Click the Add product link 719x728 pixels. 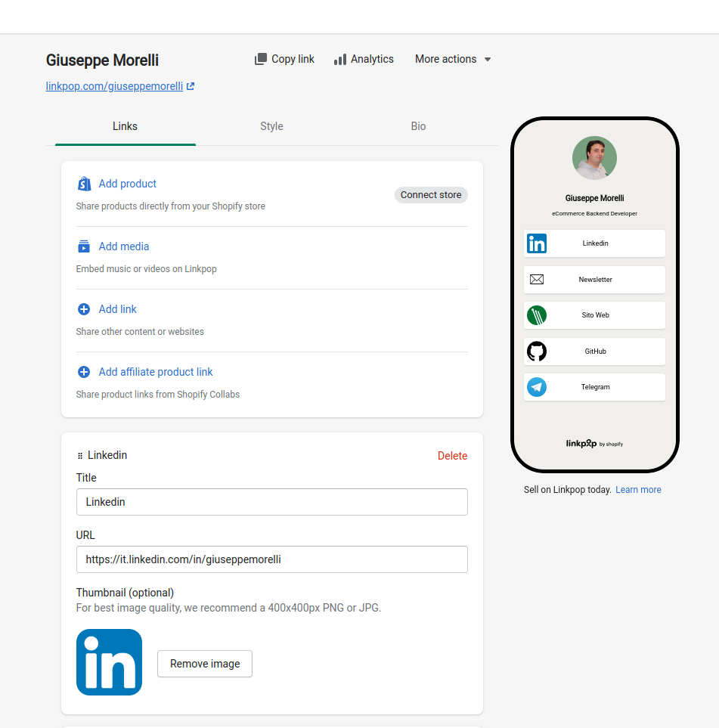click(x=127, y=184)
